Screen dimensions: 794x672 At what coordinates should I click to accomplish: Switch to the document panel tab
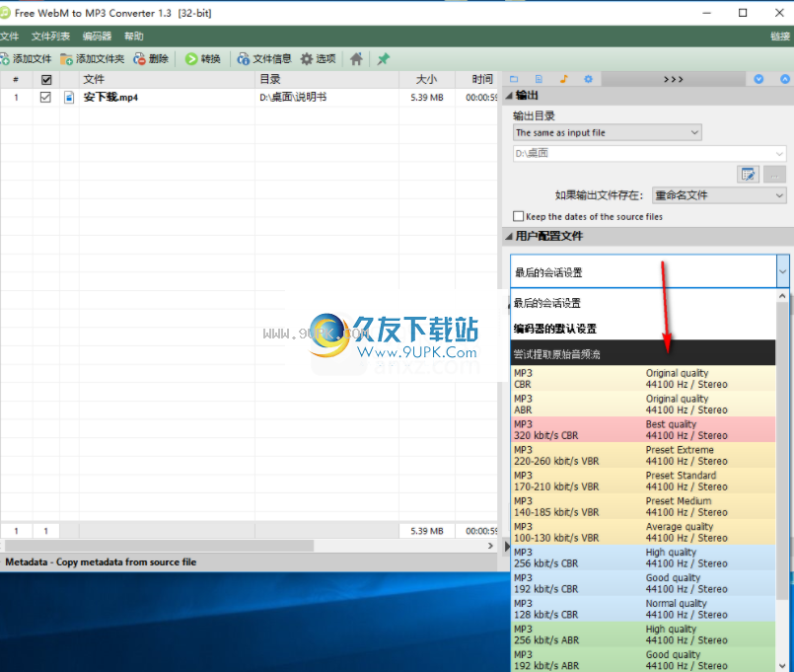[x=539, y=79]
